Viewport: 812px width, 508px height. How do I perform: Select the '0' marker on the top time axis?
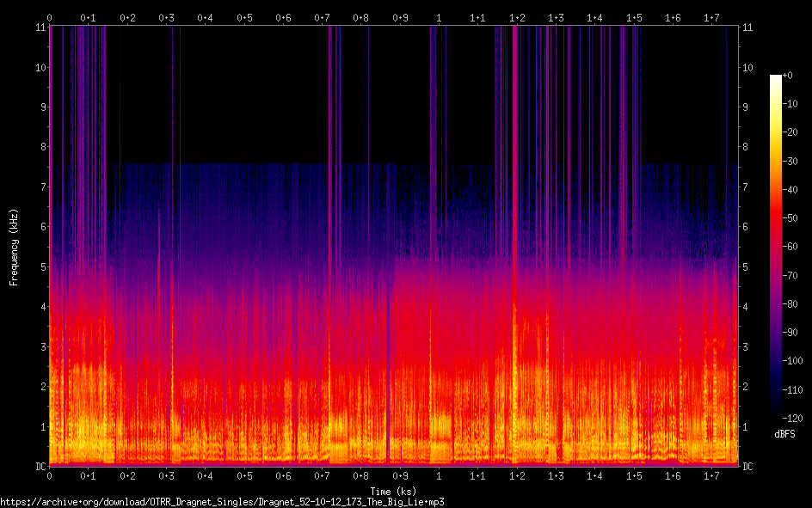(50, 17)
